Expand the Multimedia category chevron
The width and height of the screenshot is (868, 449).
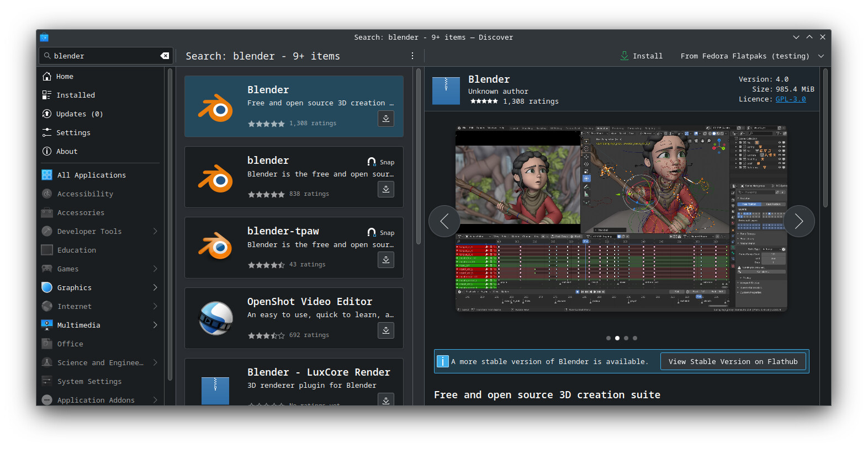pos(155,325)
